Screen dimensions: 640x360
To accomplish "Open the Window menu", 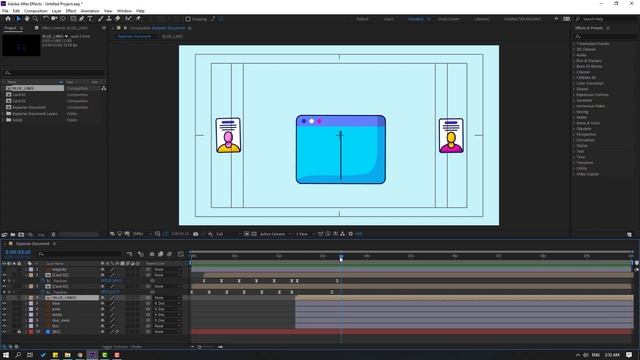I will click(124, 11).
